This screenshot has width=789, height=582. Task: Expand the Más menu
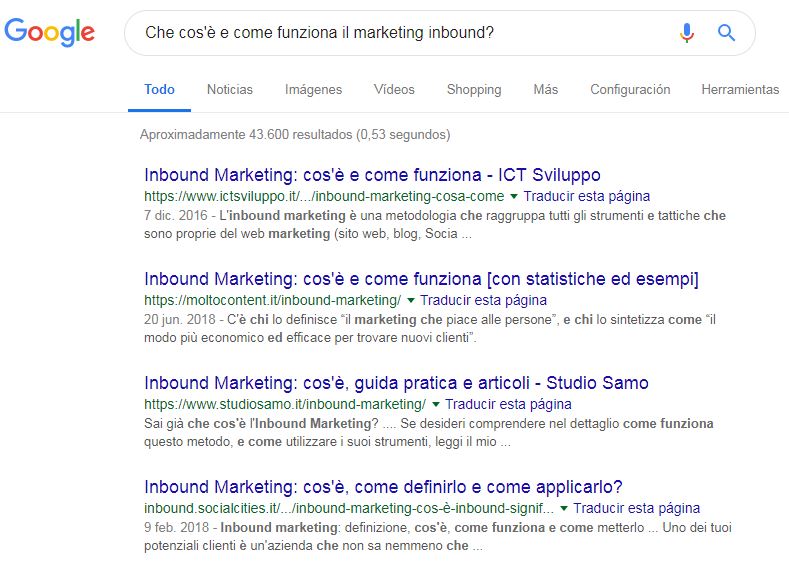[545, 90]
